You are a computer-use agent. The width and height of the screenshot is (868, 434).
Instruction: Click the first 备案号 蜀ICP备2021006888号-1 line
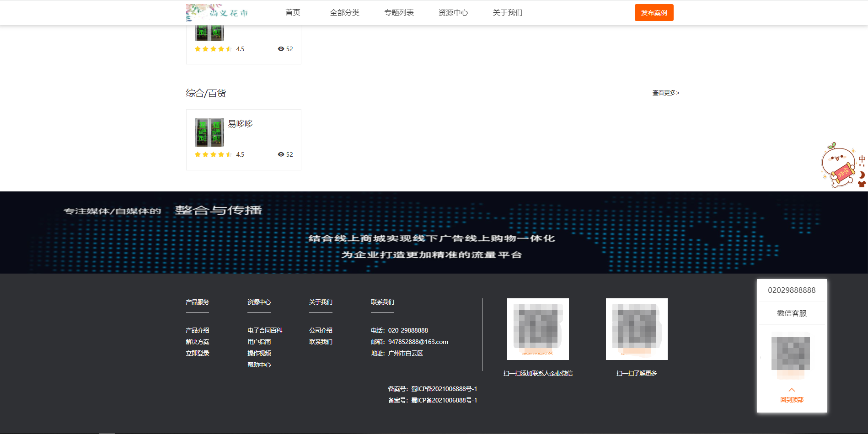pyautogui.click(x=433, y=389)
